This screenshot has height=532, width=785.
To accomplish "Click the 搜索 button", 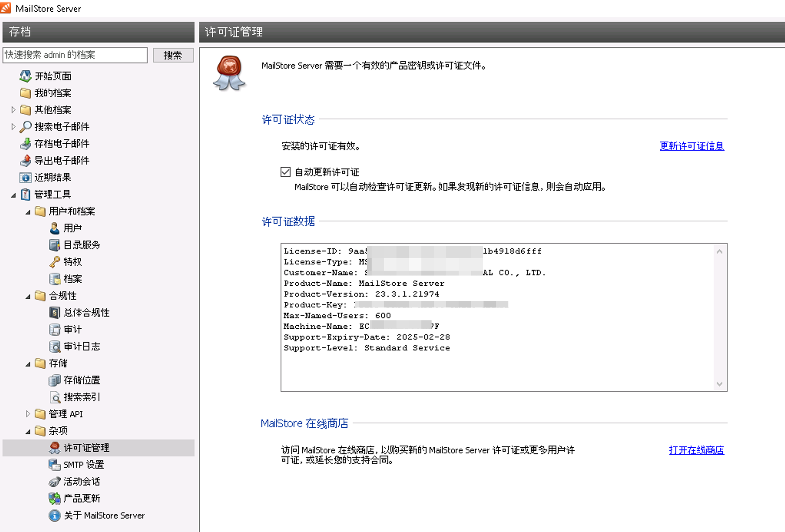I will (x=173, y=55).
